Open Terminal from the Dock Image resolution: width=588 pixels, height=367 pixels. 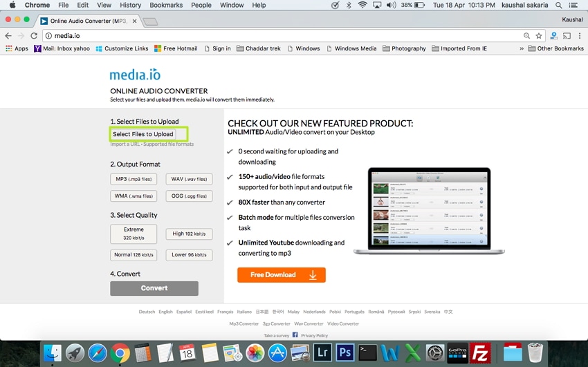[367, 353]
